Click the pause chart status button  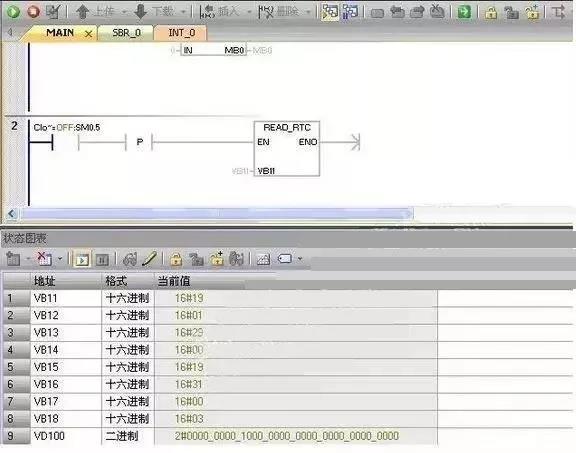[x=102, y=260]
